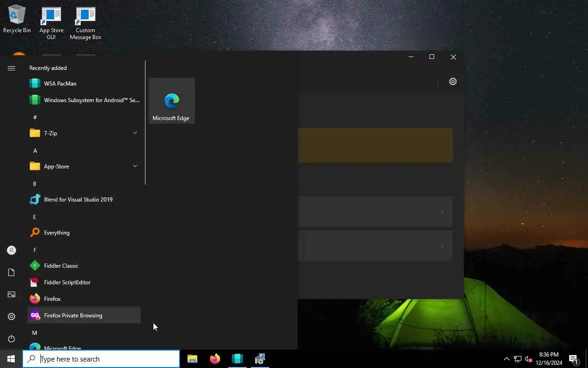Screen dimensions: 588x368
Task: Launch Windows Subsystem for Android Settings entry
Action: click(84, 100)
